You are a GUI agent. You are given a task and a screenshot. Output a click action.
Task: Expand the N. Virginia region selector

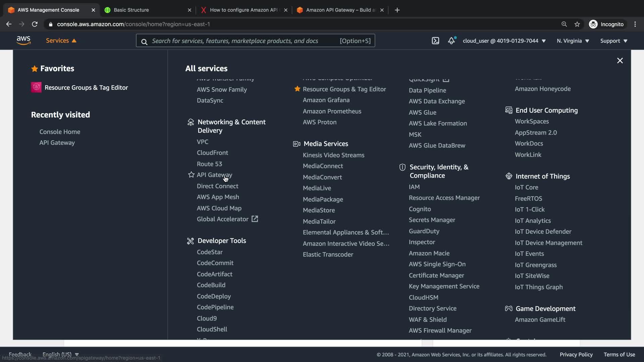pos(573,41)
